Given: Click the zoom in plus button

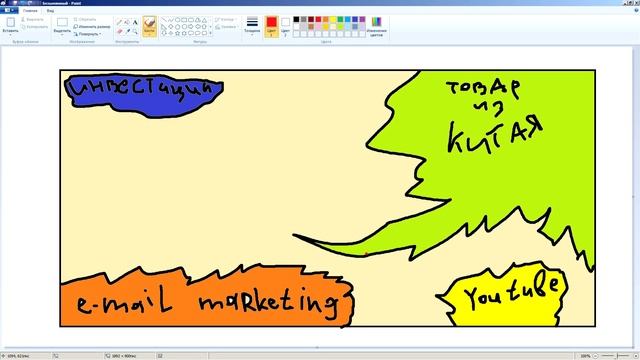Looking at the screenshot, I should [635, 356].
